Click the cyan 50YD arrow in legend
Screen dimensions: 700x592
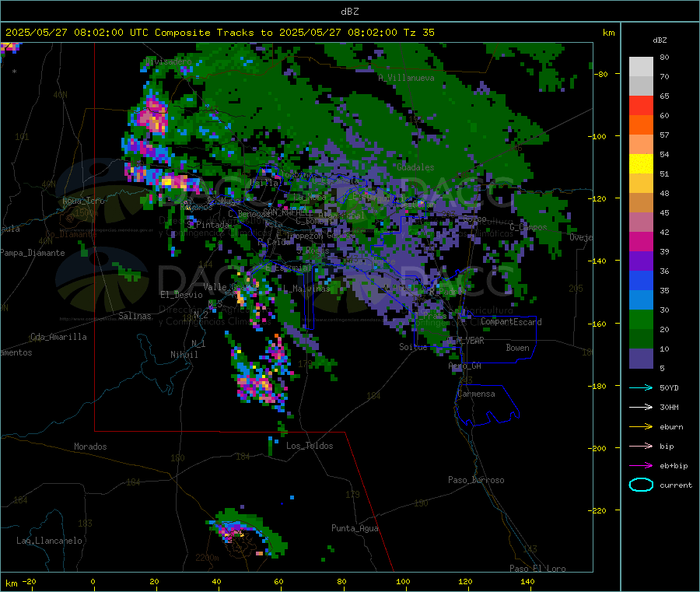coord(641,387)
